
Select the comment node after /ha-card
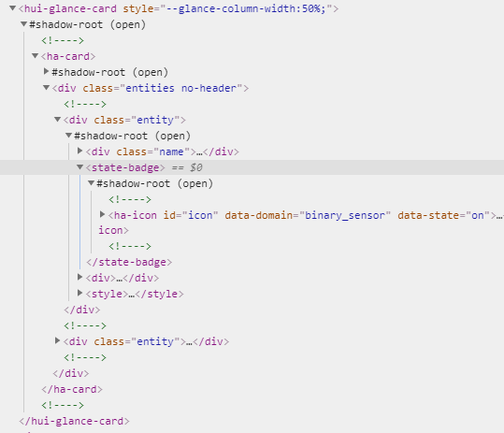click(x=63, y=405)
